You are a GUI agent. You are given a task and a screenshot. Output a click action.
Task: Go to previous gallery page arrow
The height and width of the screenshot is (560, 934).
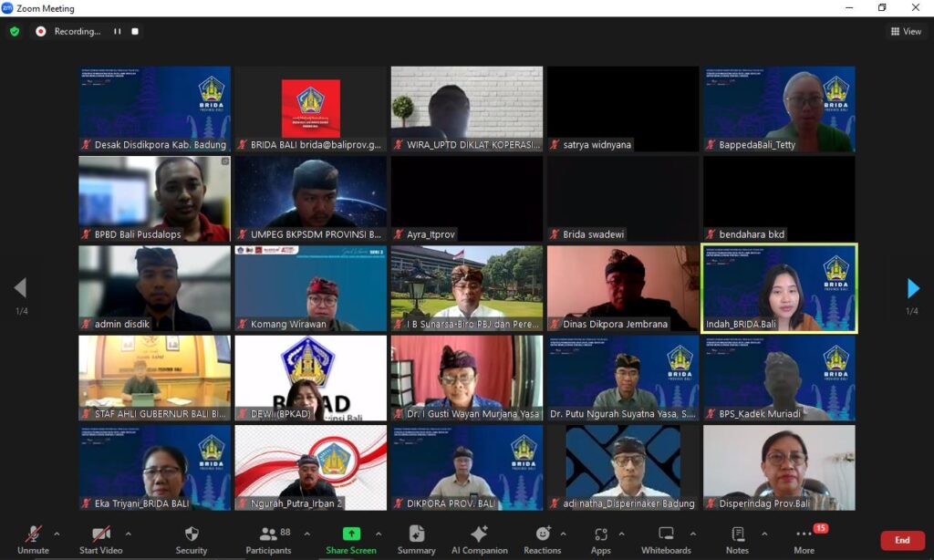(x=21, y=287)
